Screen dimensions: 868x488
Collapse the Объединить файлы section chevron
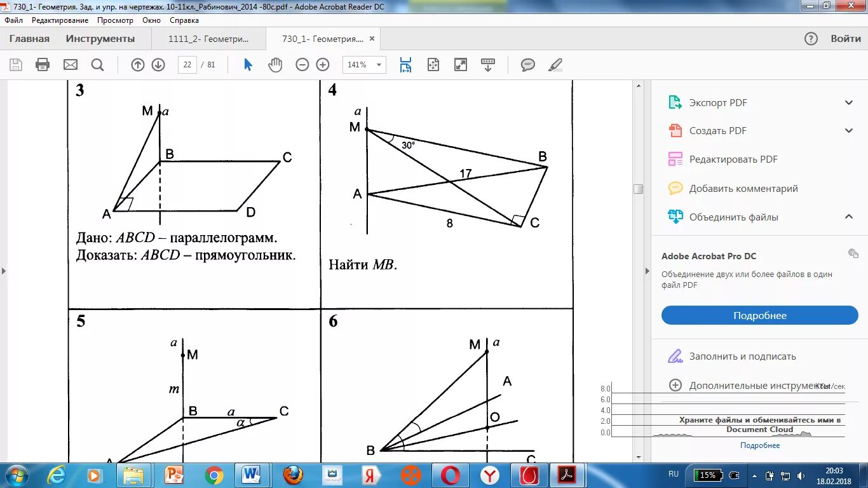point(848,217)
